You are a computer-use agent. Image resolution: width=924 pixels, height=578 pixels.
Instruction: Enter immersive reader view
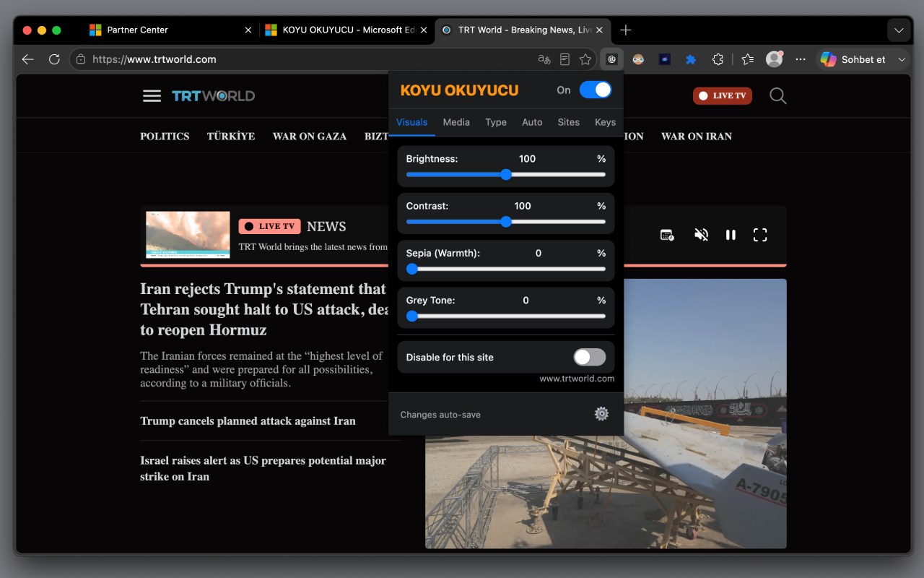coord(565,59)
